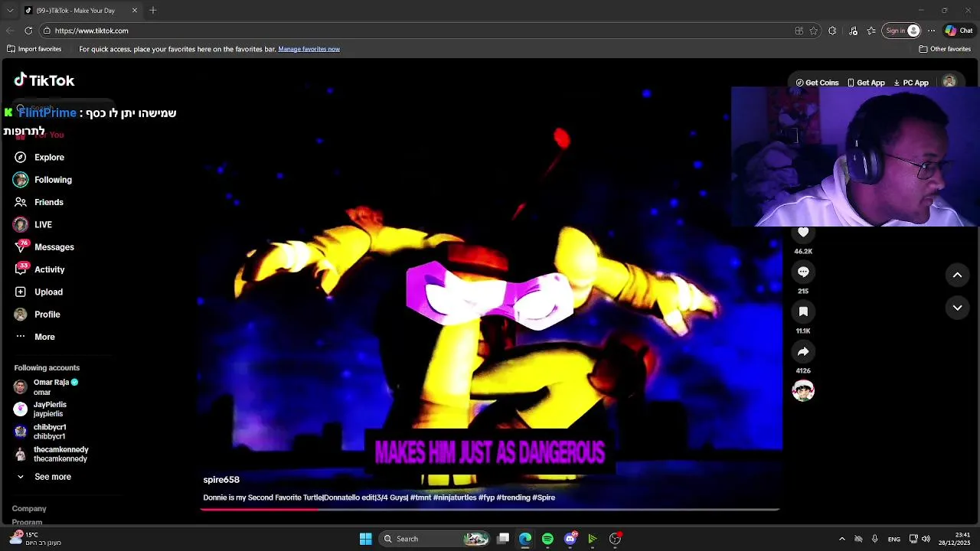This screenshot has height=551, width=980.
Task: Reload the page with the refresh button
Action: click(x=28, y=31)
